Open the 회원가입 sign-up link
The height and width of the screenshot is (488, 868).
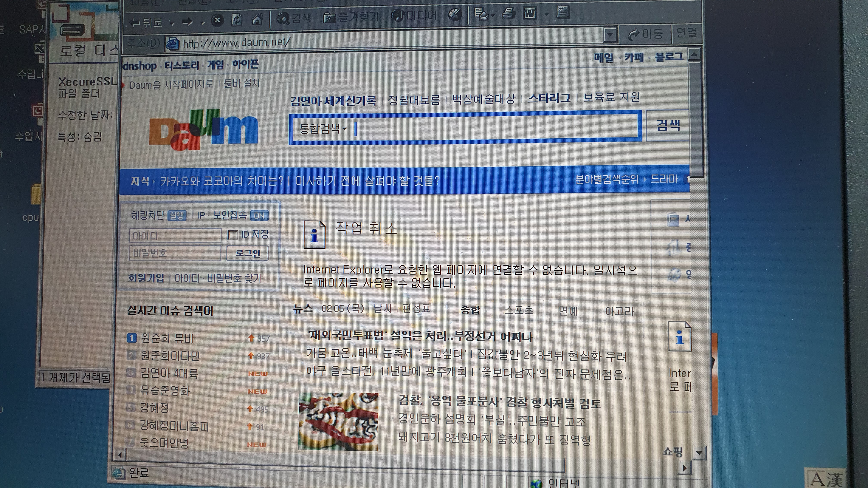146,278
